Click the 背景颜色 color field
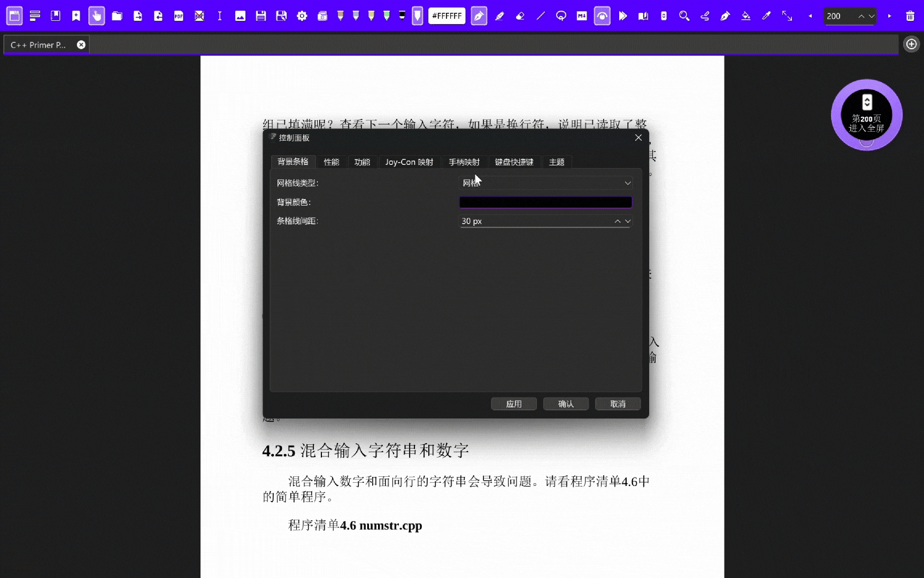The height and width of the screenshot is (578, 924). [545, 202]
